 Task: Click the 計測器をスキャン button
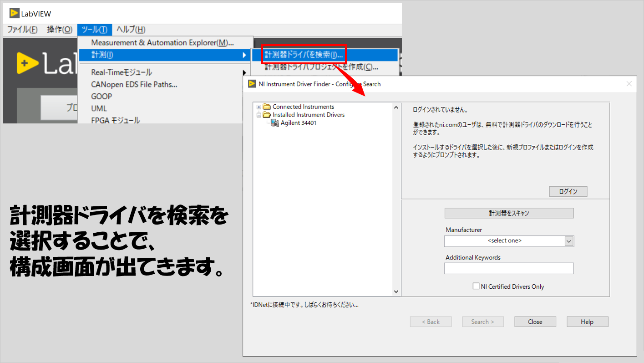[x=509, y=213]
